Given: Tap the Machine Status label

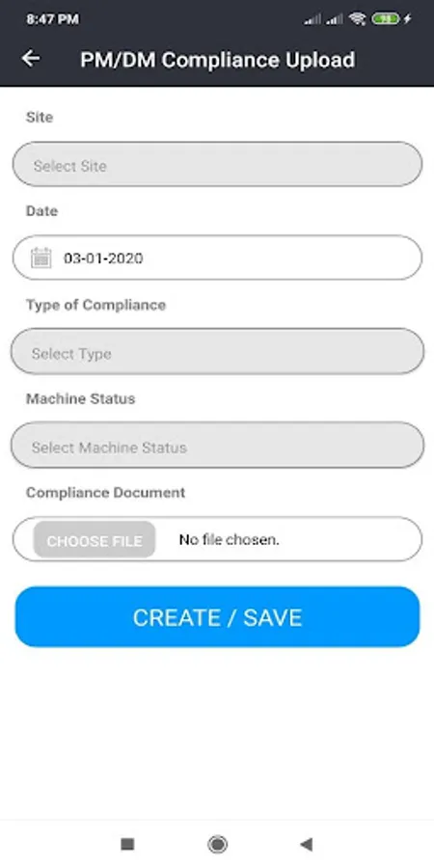Looking at the screenshot, I should tap(80, 398).
